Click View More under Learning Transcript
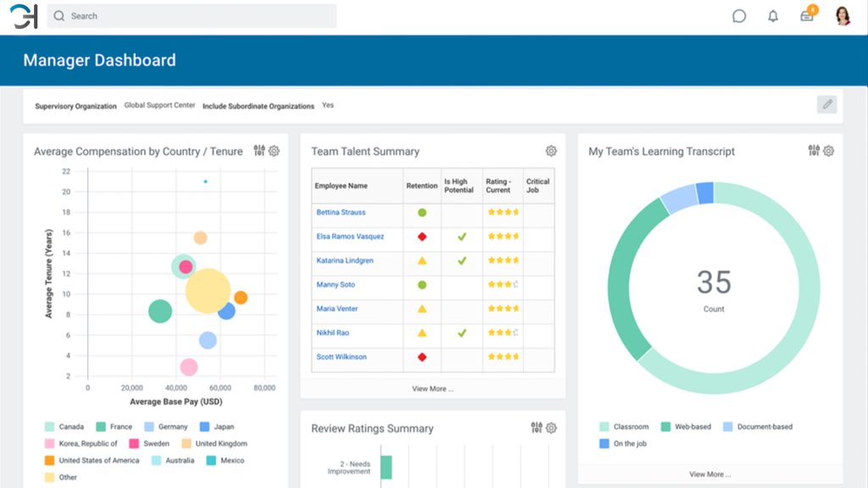This screenshot has width=868, height=488. click(x=709, y=475)
